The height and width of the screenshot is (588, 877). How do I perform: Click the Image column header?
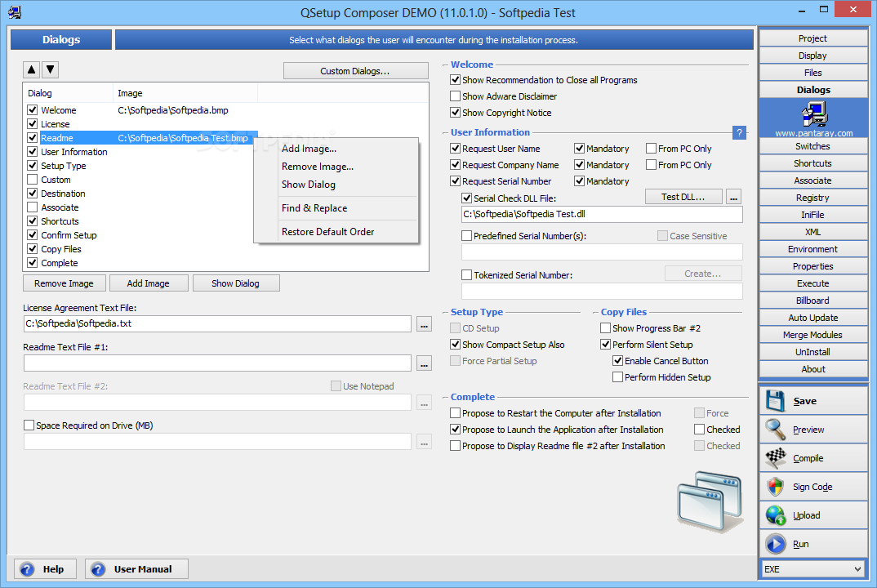point(185,93)
